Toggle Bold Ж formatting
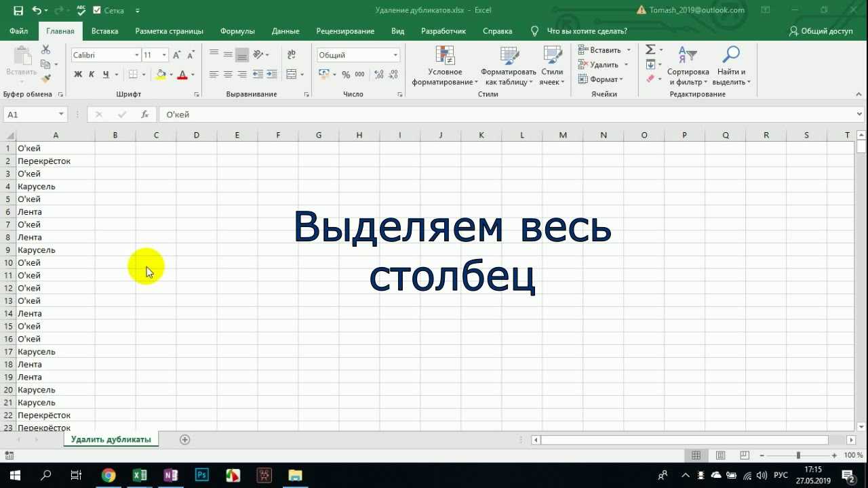 [x=78, y=75]
